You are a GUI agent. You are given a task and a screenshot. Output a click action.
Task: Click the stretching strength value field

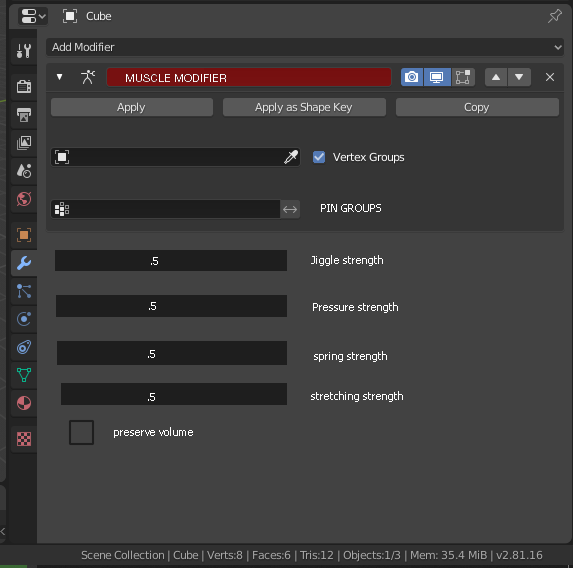[174, 394]
